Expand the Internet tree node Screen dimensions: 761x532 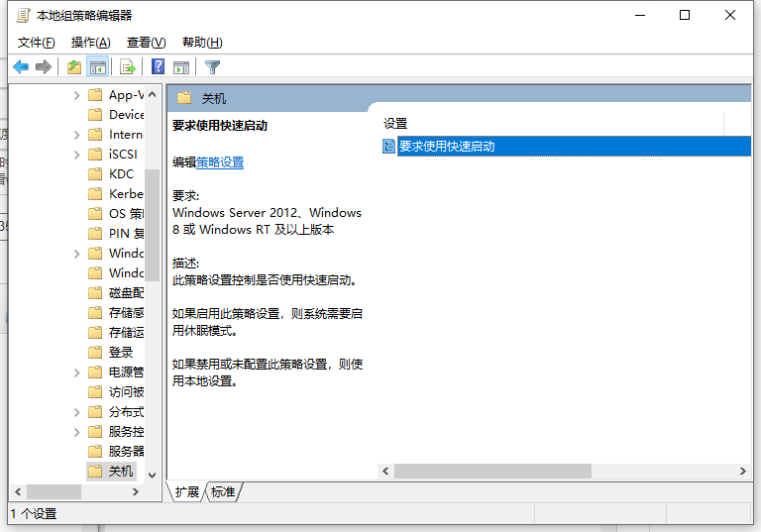pos(76,135)
